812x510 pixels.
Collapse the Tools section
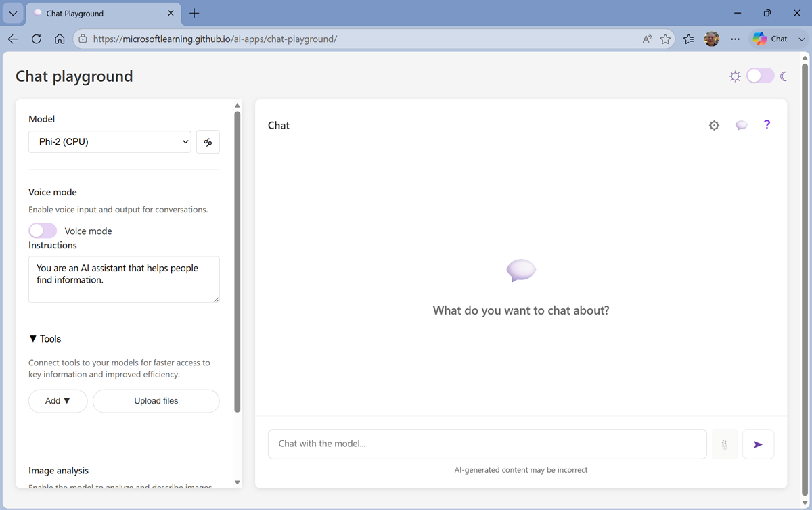click(45, 339)
